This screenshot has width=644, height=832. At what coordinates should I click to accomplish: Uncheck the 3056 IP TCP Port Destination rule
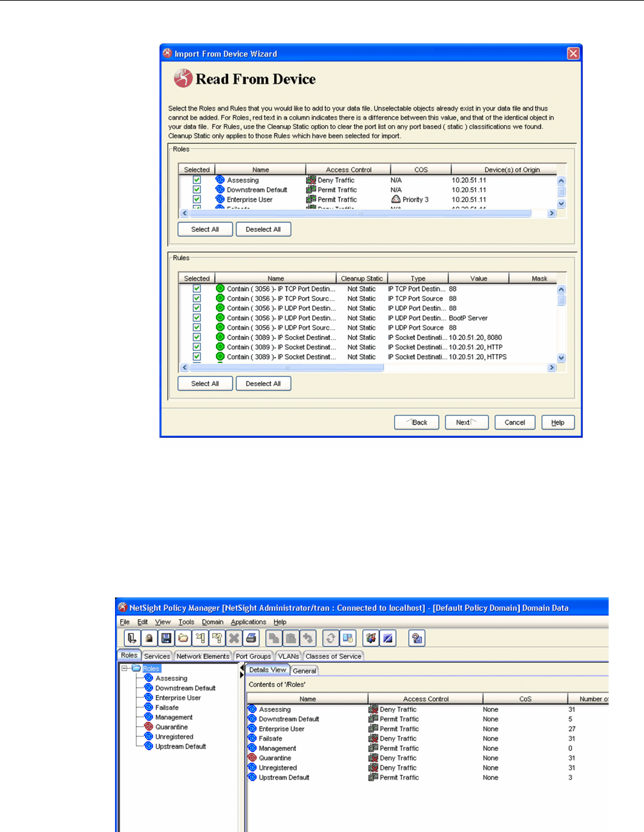tap(197, 289)
